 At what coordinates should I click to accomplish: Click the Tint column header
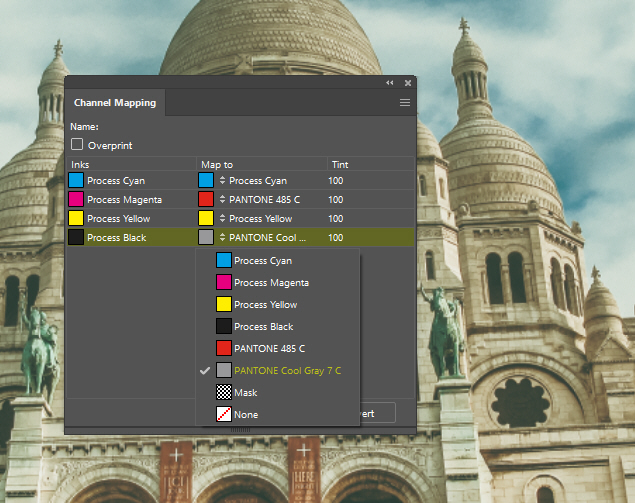tap(371, 164)
